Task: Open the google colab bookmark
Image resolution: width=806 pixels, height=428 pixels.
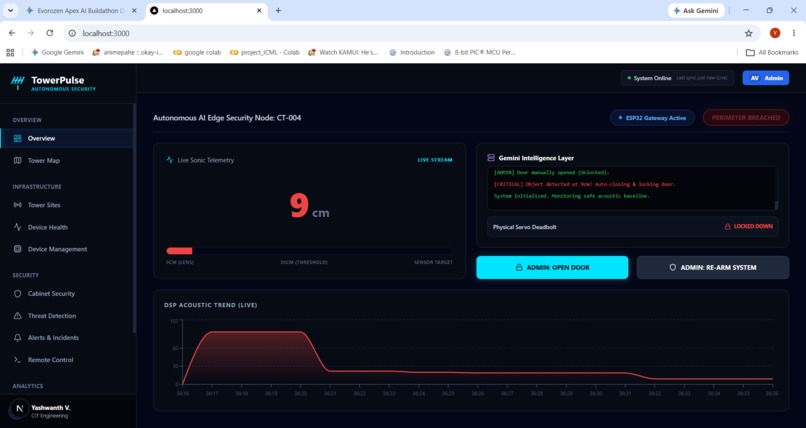Action: coord(197,52)
